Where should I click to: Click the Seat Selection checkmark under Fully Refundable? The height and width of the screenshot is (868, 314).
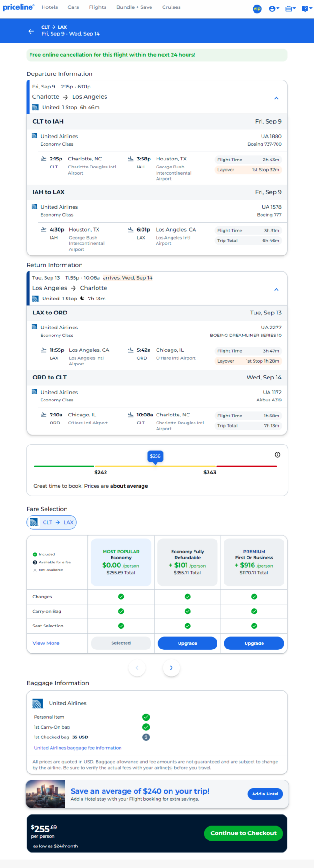pyautogui.click(x=187, y=626)
